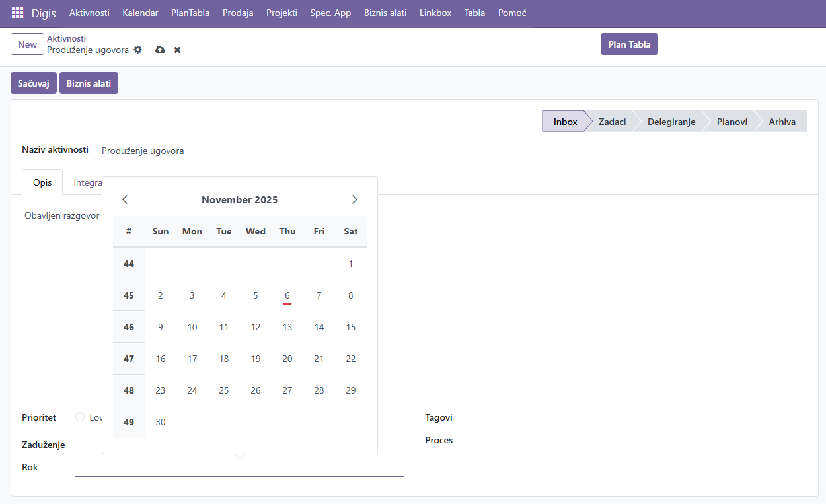Go to next month in calendar
Viewport: 826px width, 504px height.
pos(354,199)
